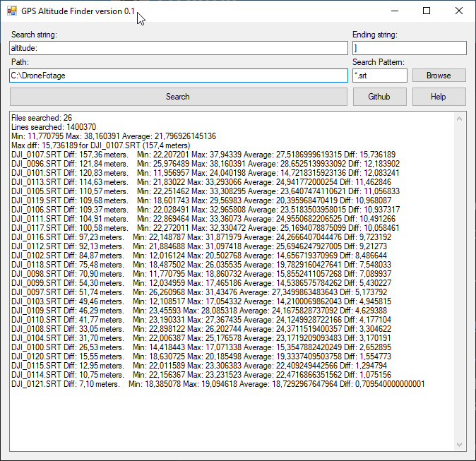Image resolution: width=476 pixels, height=461 pixels.
Task: Click the 'Path:' label
Action: tap(20, 62)
